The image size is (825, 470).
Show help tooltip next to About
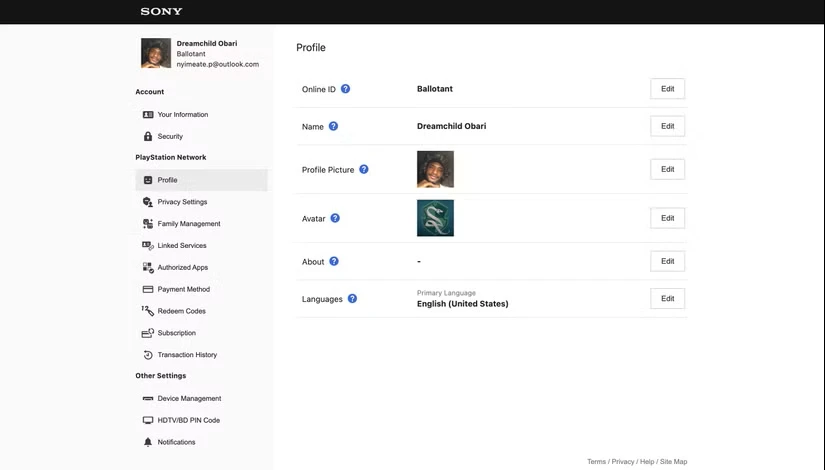[x=334, y=261]
